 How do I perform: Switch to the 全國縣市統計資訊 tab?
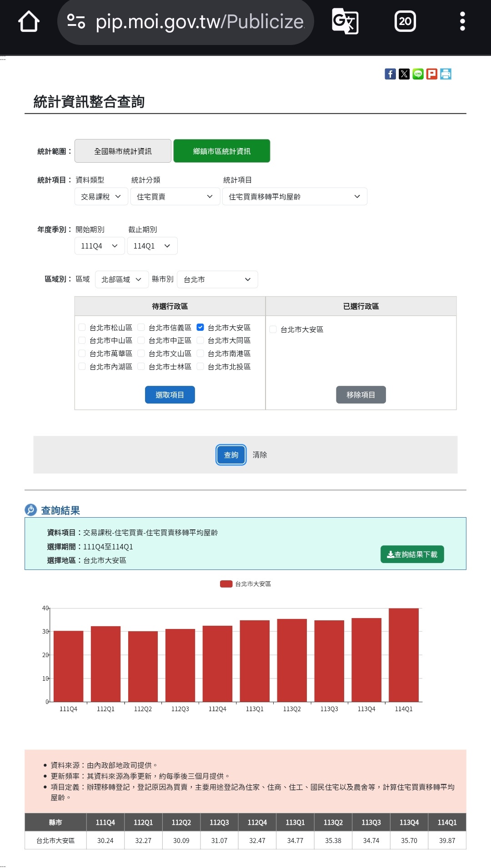click(123, 151)
